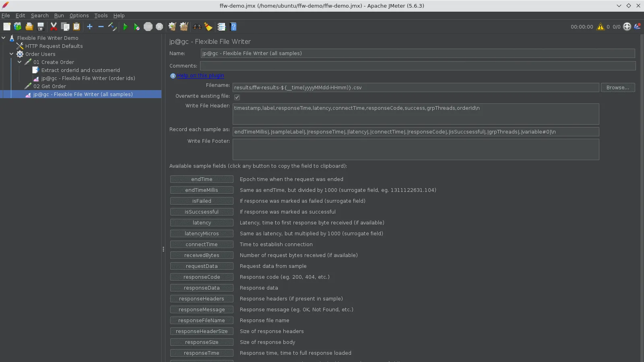Paste element using clipboard icon
Screen dimensions: 644x362
76,27
